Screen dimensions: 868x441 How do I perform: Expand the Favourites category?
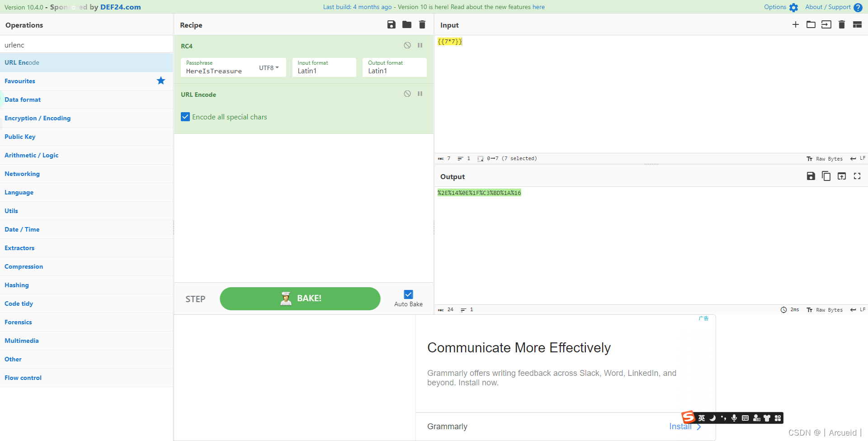[86, 81]
